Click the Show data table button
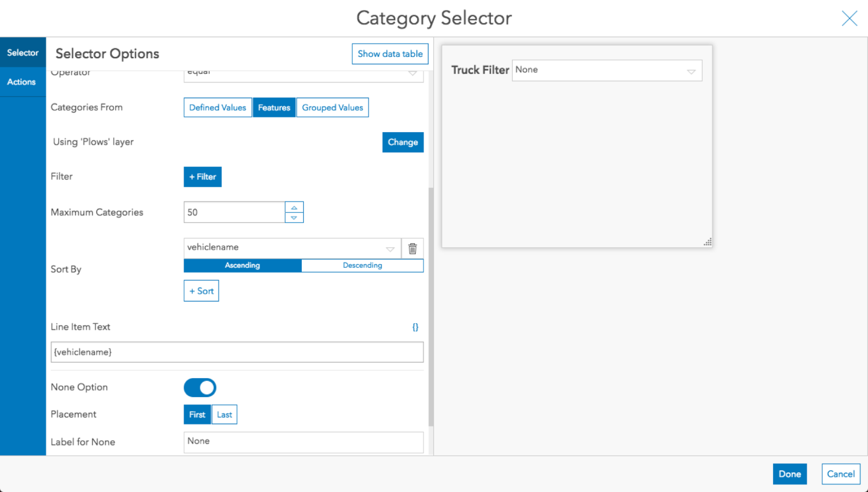 (390, 54)
